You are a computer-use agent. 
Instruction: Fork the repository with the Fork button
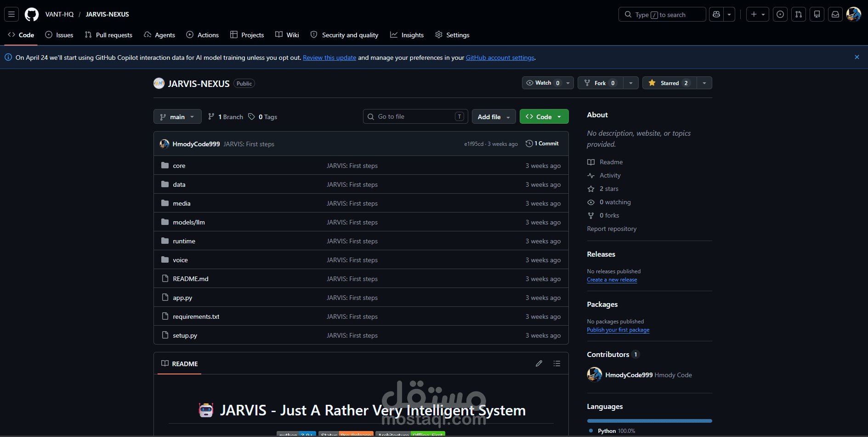(x=600, y=83)
